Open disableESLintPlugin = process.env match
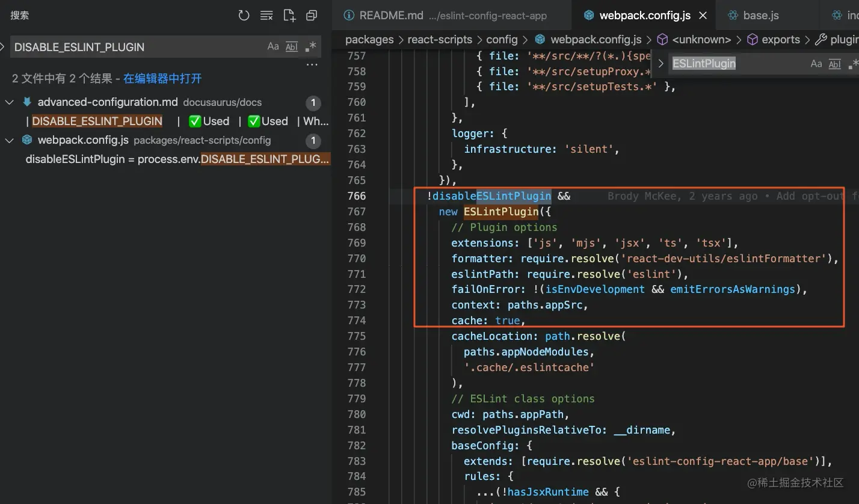Image resolution: width=859 pixels, height=504 pixels. (x=177, y=159)
